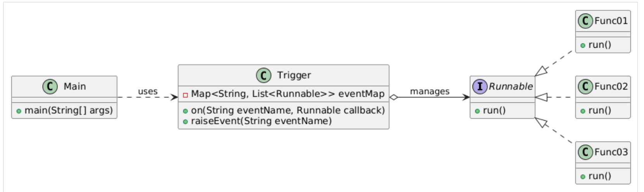Screen dimensions: 644x192
Task: Click green dot before main(String[] args)
Action: coord(19,111)
